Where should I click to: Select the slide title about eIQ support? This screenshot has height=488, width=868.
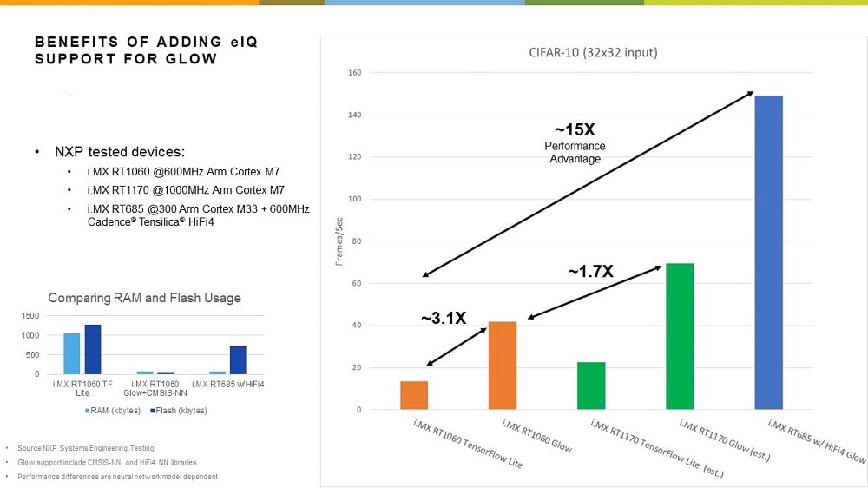(126, 50)
